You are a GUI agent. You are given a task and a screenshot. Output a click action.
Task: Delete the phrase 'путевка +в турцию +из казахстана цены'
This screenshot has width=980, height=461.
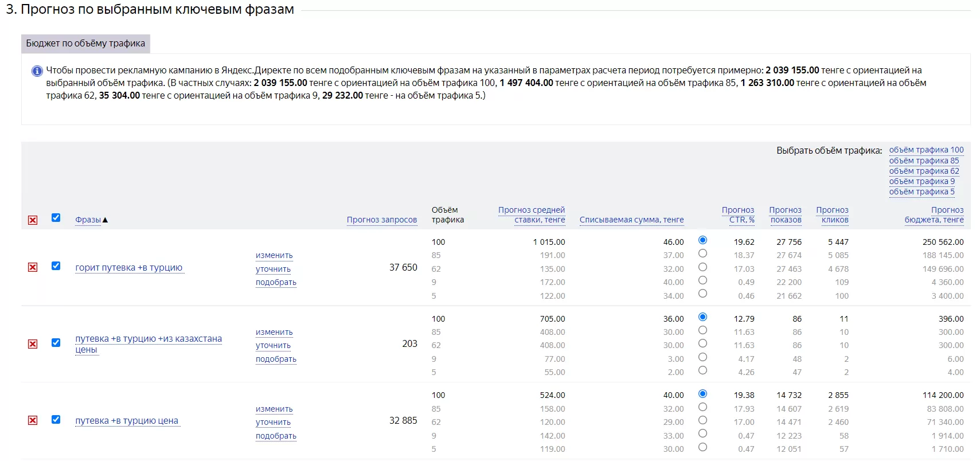tap(33, 344)
